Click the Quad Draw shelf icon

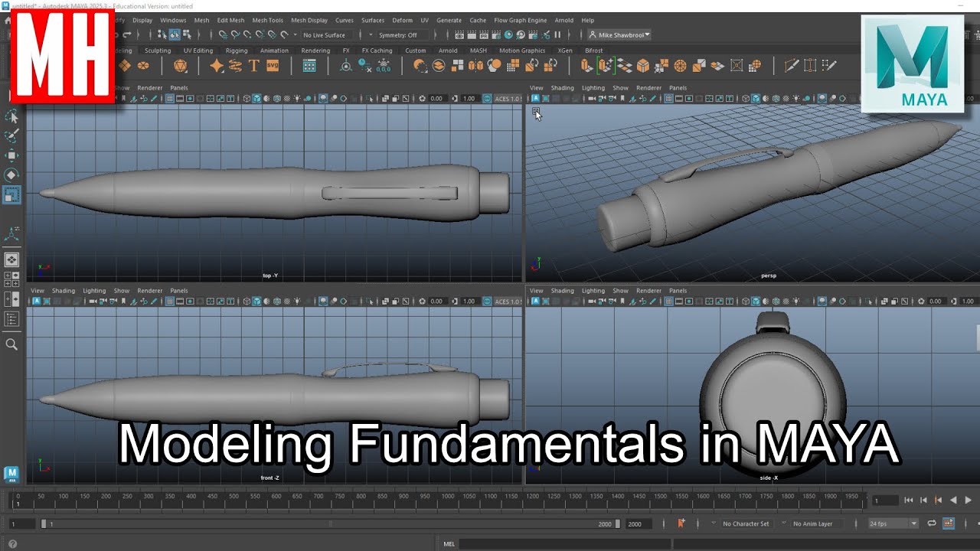pyautogui.click(x=828, y=66)
